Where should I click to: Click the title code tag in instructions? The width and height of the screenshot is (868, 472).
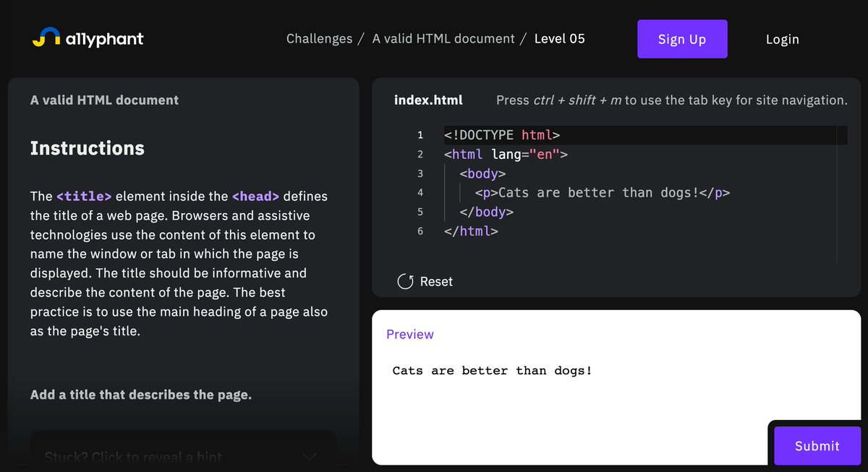[84, 197]
